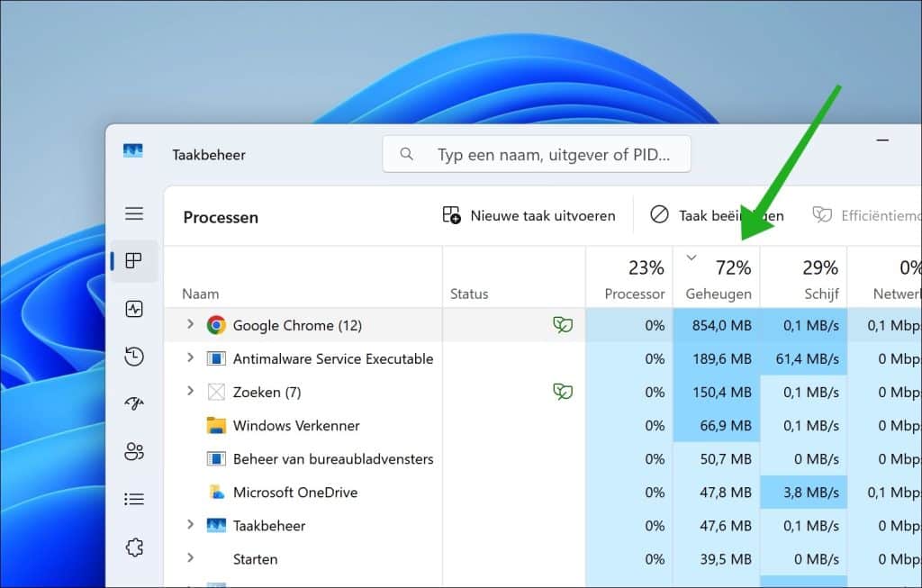Viewport: 922px width, 588px height.
Task: Click the efficiency leaf icon next to Google Chrome
Action: tap(563, 325)
